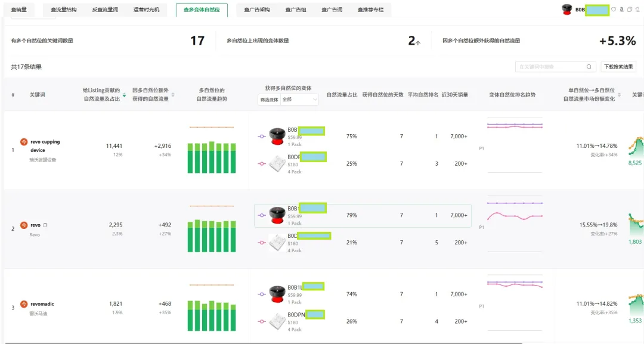644x344 pixels.
Task: Click the $180 4 Pack thumbnail in row 1
Action: point(277,163)
